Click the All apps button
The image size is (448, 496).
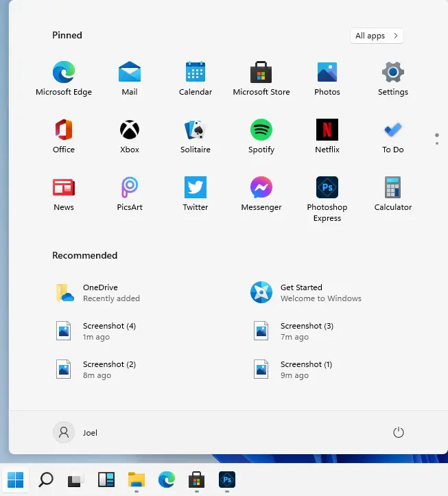[377, 36]
